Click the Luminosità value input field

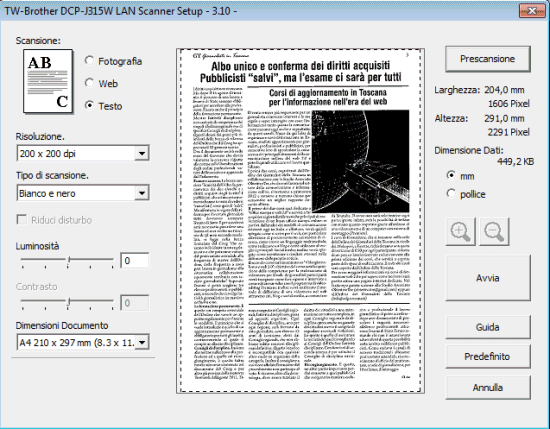[135, 261]
